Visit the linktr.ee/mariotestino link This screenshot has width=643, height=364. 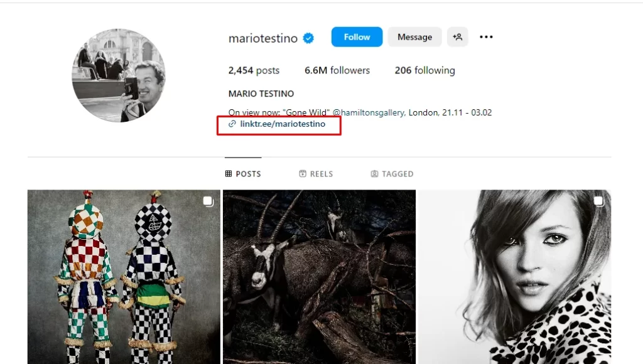(283, 124)
